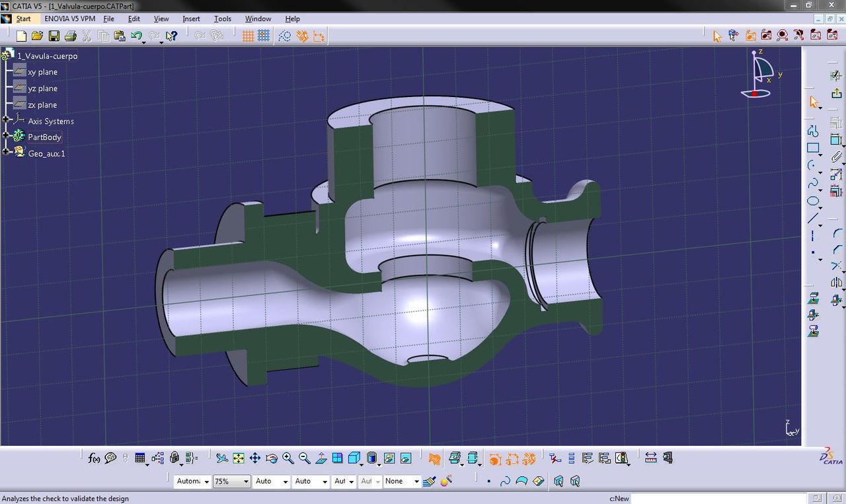The width and height of the screenshot is (846, 504).
Task: Click the What's This help icon
Action: click(172, 36)
